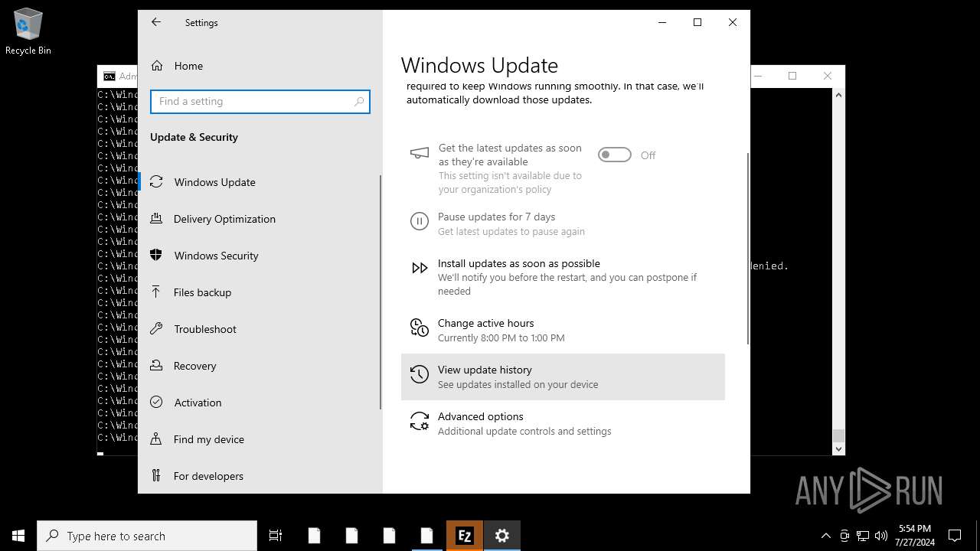This screenshot has height=551, width=980.
Task: Click the back arrow in Settings
Action: point(156,22)
